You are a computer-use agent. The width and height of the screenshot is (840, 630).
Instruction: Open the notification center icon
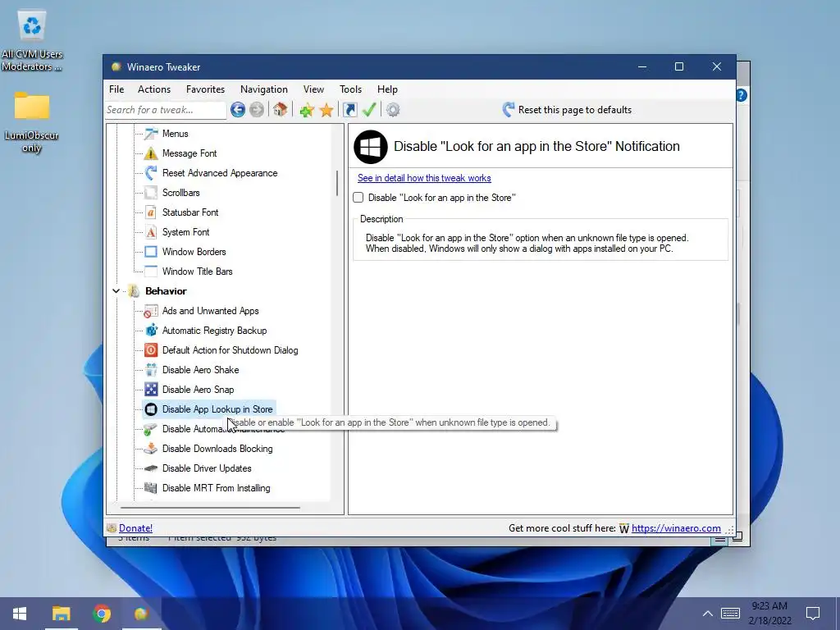pyautogui.click(x=813, y=614)
